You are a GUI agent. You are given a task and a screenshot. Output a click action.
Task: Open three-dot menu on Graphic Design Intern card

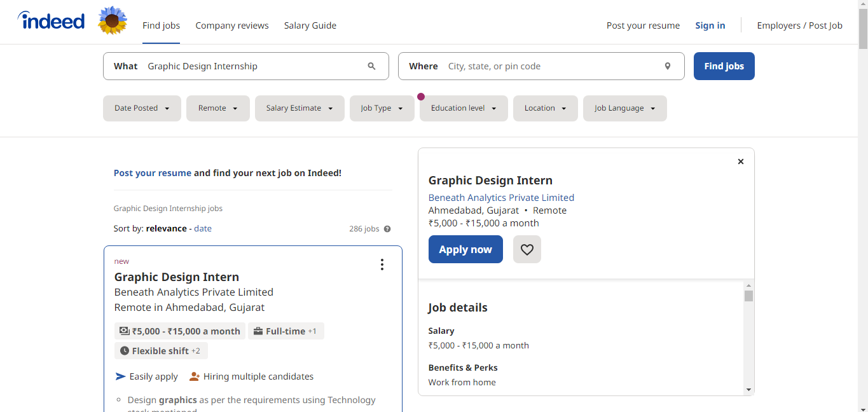click(x=382, y=264)
